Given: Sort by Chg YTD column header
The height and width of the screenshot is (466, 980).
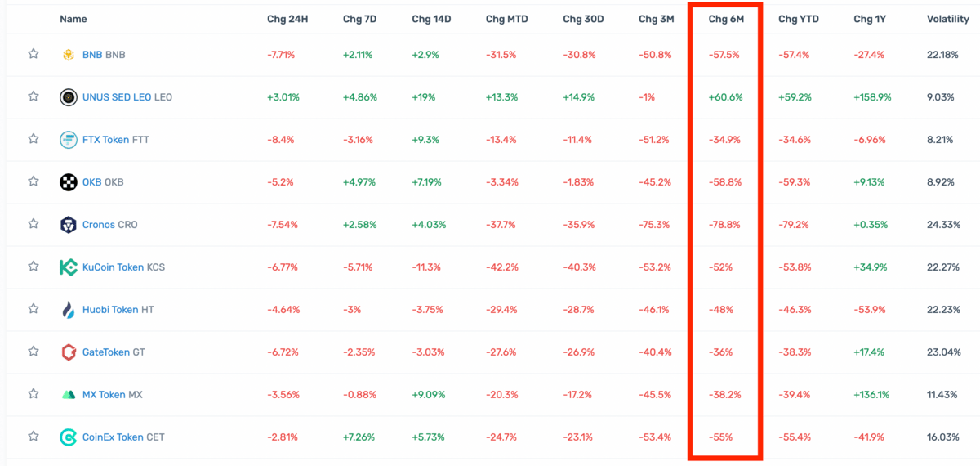Looking at the screenshot, I should 799,19.
